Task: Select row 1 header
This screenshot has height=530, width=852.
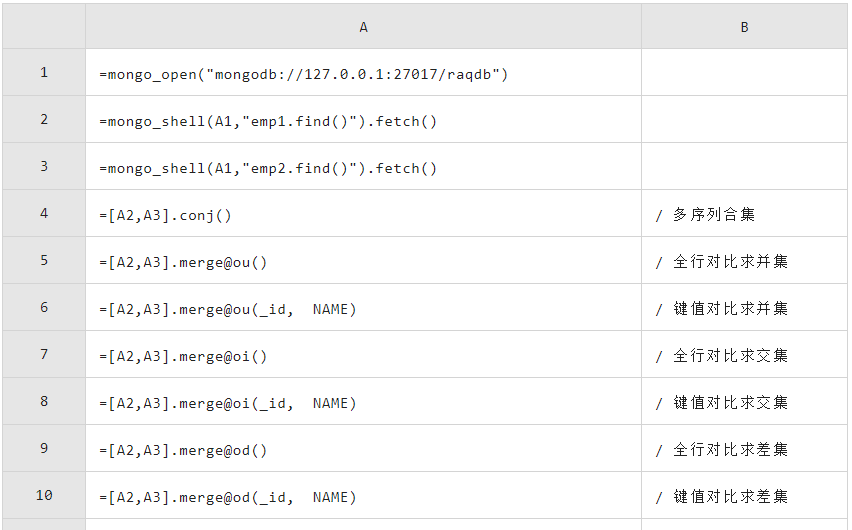Action: 44,72
